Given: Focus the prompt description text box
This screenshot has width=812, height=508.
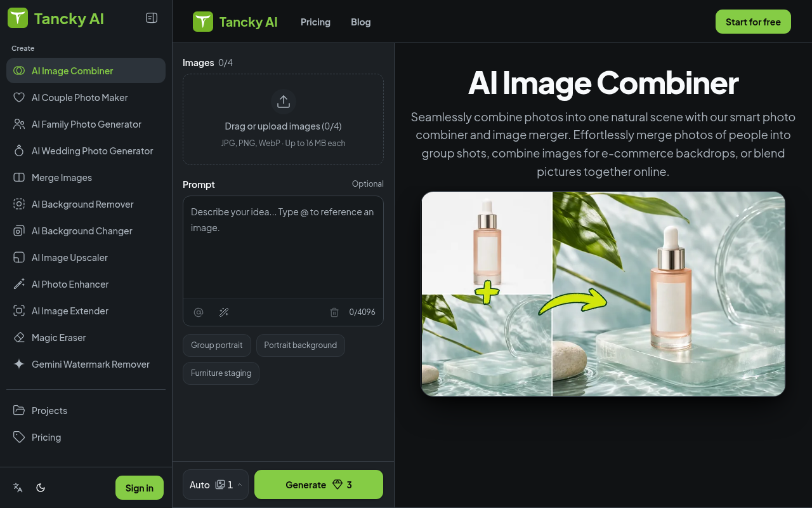Looking at the screenshot, I should (283, 247).
